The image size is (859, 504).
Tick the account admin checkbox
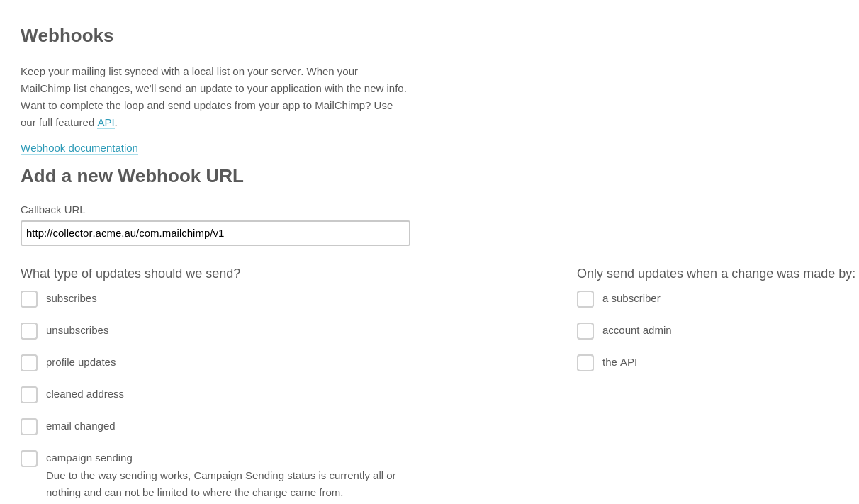pyautogui.click(x=585, y=331)
